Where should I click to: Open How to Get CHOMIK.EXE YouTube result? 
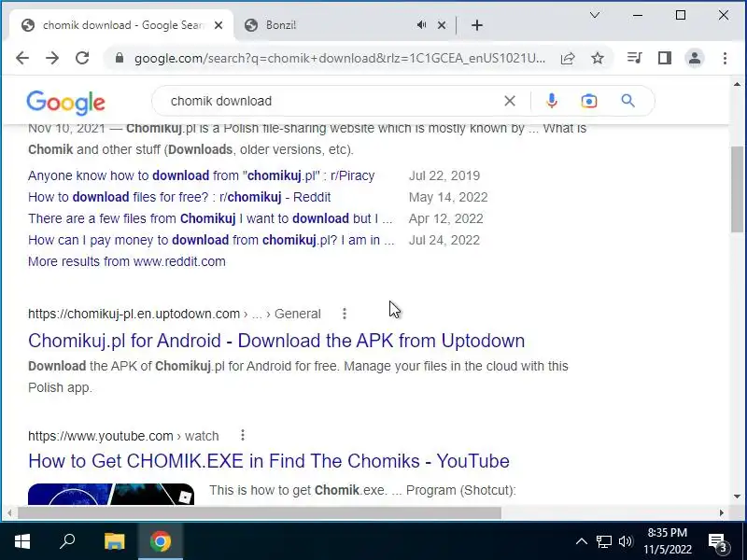point(269,461)
